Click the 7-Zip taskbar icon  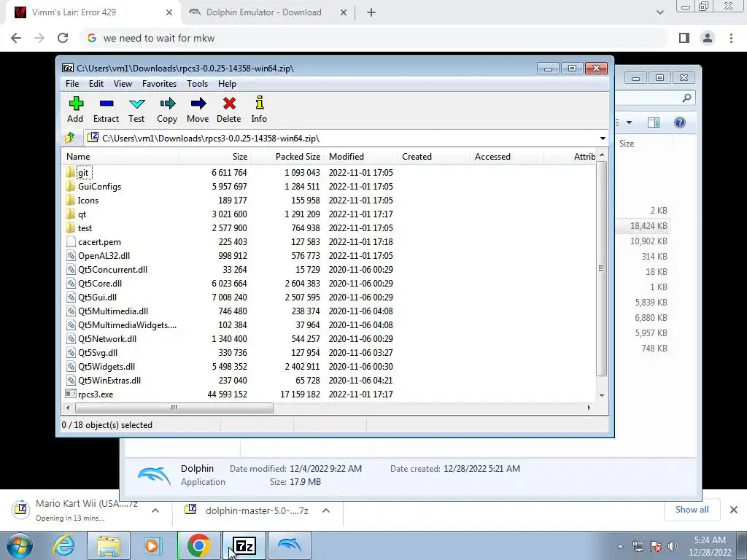[x=244, y=545]
